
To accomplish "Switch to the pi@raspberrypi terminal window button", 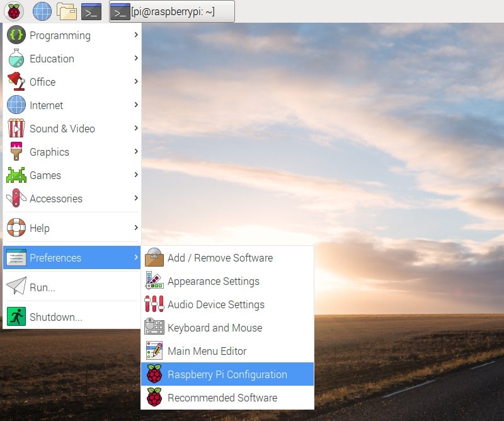I will [x=172, y=11].
